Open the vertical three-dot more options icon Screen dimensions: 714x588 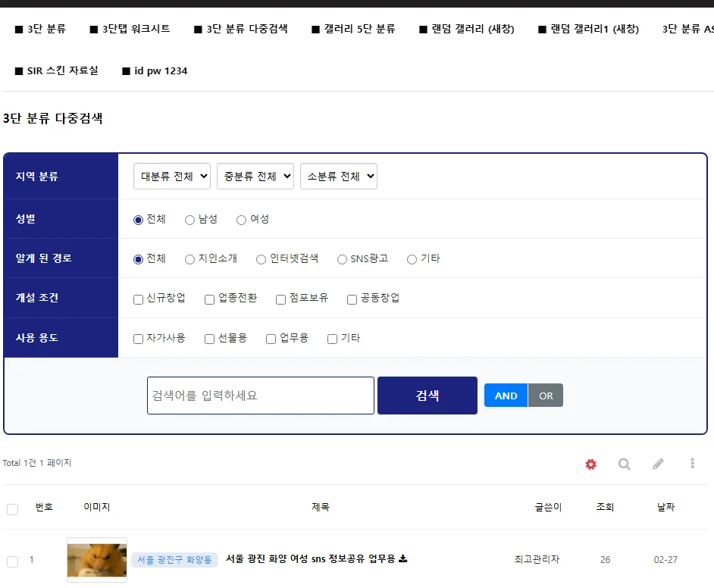(x=692, y=463)
